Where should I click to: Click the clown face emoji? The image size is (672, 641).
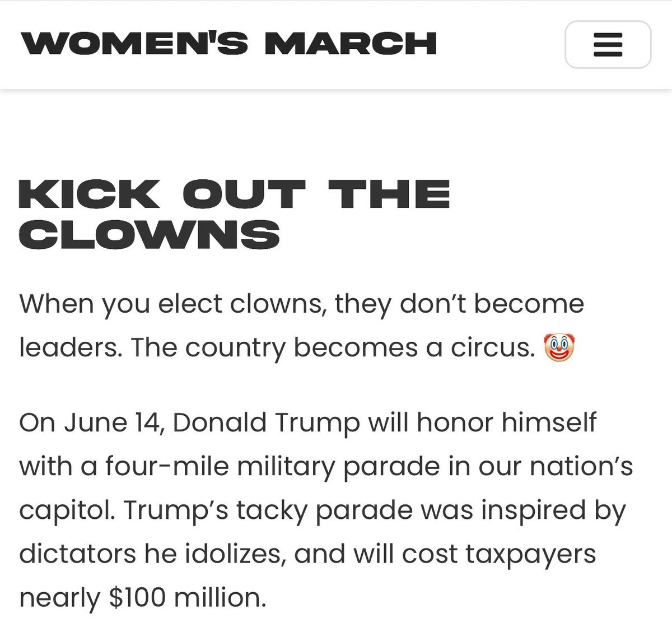point(559,347)
